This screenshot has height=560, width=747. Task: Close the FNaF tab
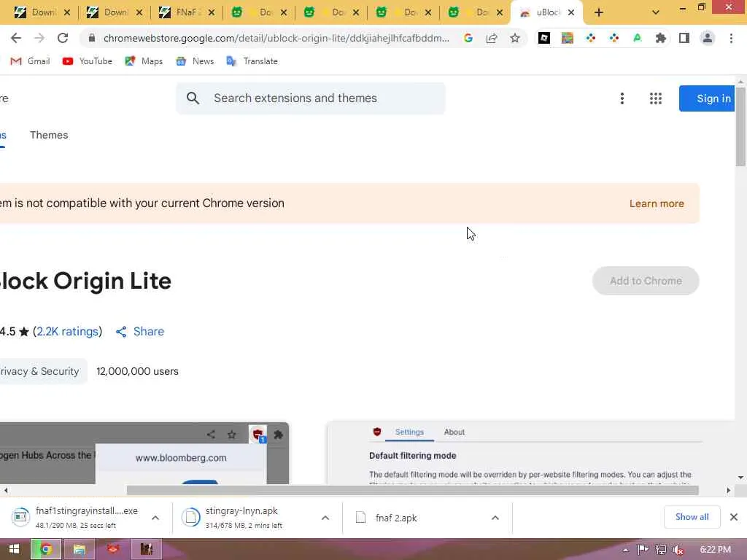[x=212, y=12]
